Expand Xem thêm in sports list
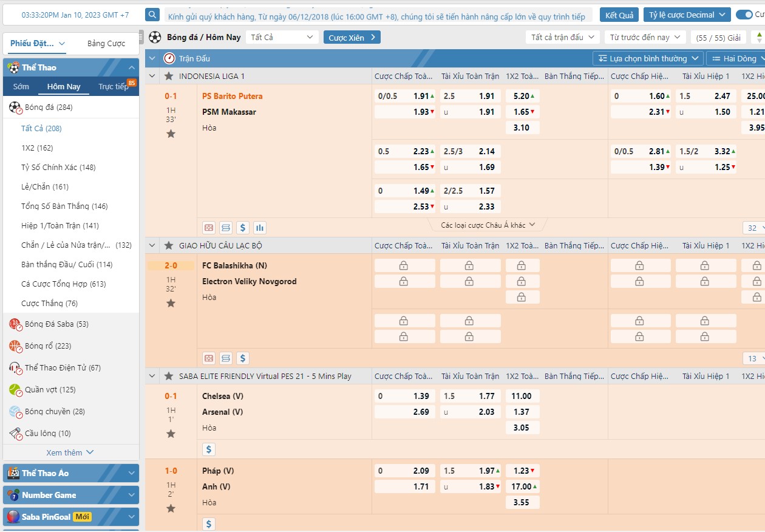The image size is (765, 532). [70, 452]
